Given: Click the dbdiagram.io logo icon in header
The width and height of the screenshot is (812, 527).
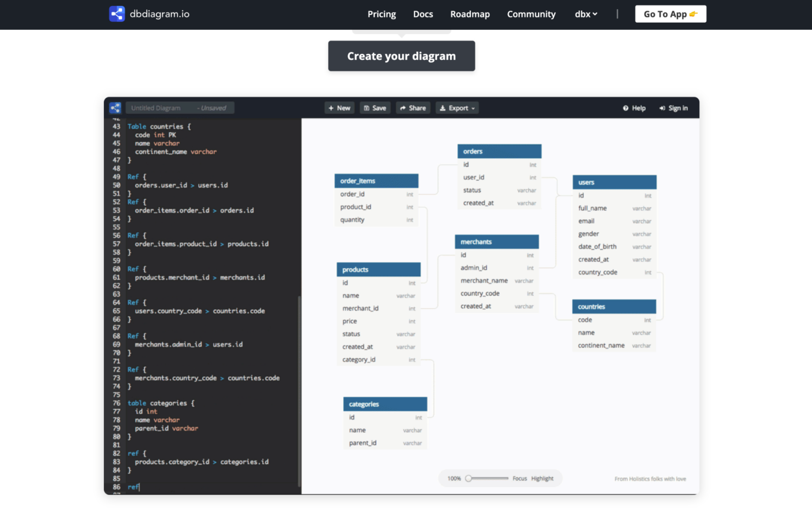Looking at the screenshot, I should tap(117, 14).
